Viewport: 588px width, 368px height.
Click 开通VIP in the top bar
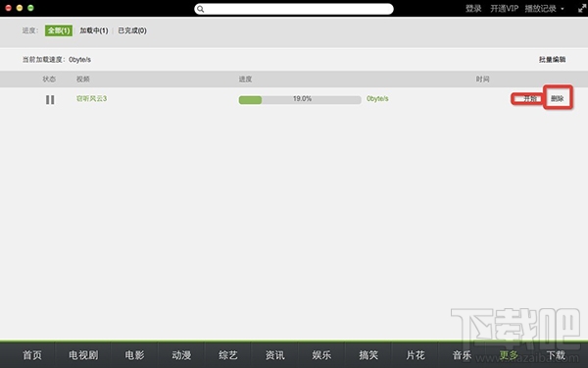[x=504, y=8]
